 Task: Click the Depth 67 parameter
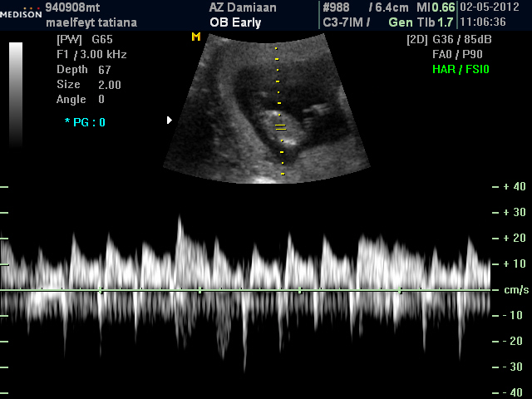click(84, 70)
